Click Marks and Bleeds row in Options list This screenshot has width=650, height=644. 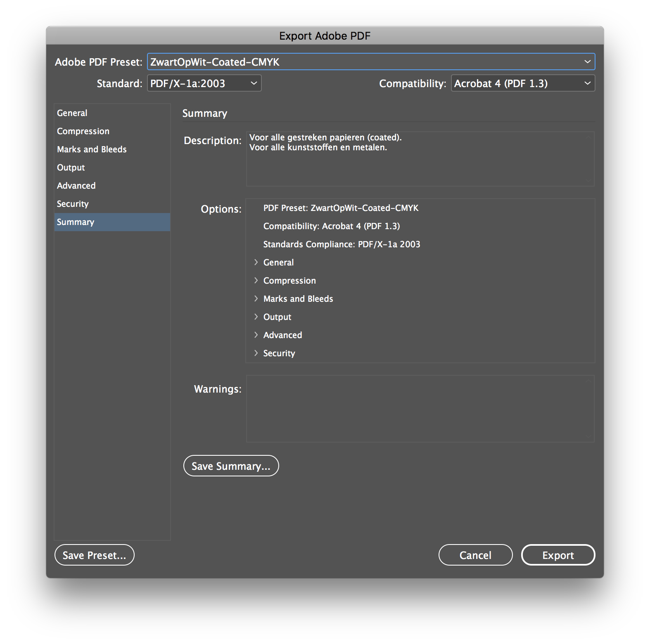tap(420, 299)
